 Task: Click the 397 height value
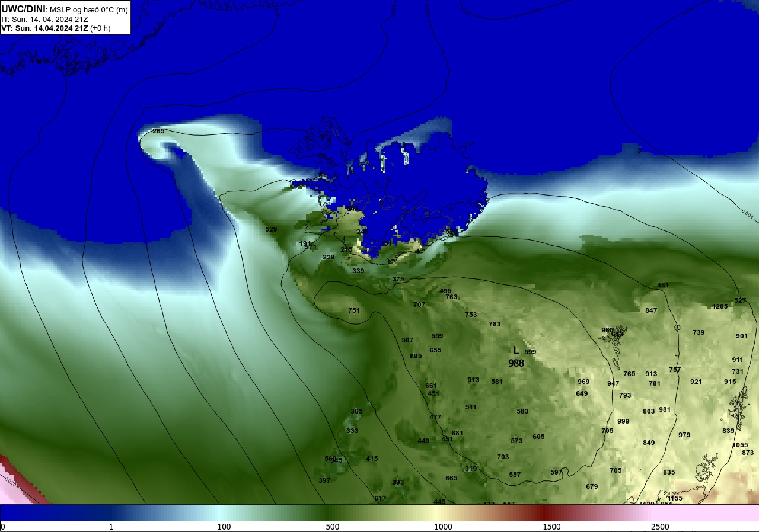coord(324,480)
